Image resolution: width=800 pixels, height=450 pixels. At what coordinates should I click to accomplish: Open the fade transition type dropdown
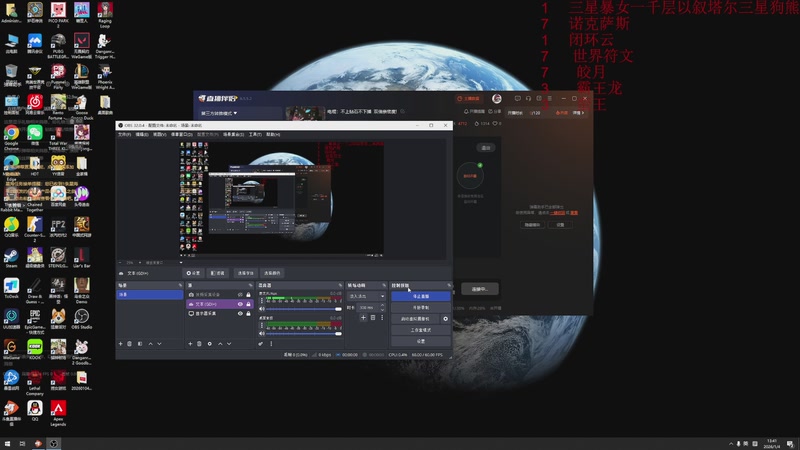point(366,296)
